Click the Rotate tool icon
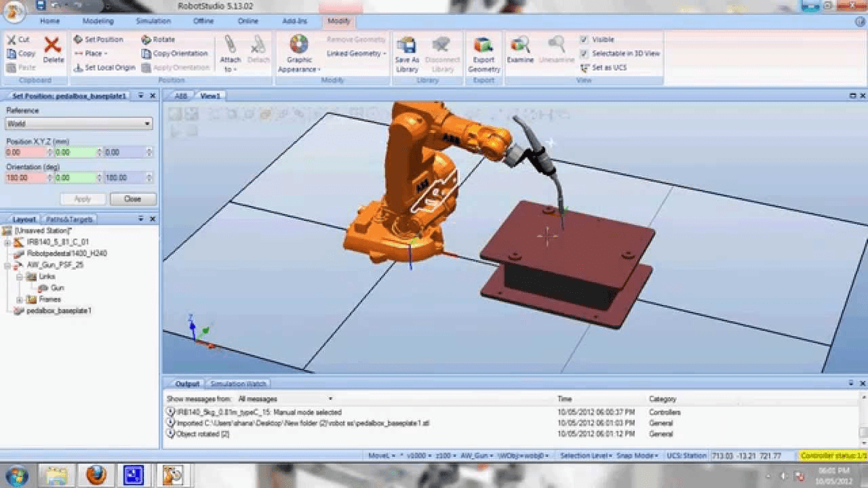Viewport: 868px width, 488px height. pyautogui.click(x=146, y=40)
